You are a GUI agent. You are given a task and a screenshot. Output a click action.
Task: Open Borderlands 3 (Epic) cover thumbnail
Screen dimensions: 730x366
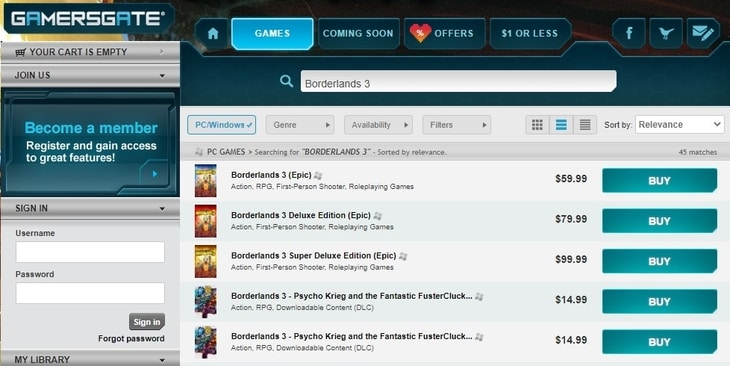(x=205, y=181)
